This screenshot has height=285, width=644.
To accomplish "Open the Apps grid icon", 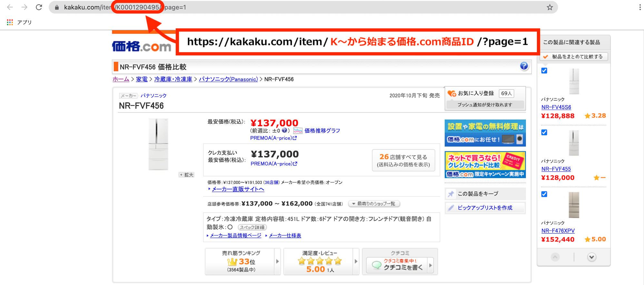I will (10, 22).
